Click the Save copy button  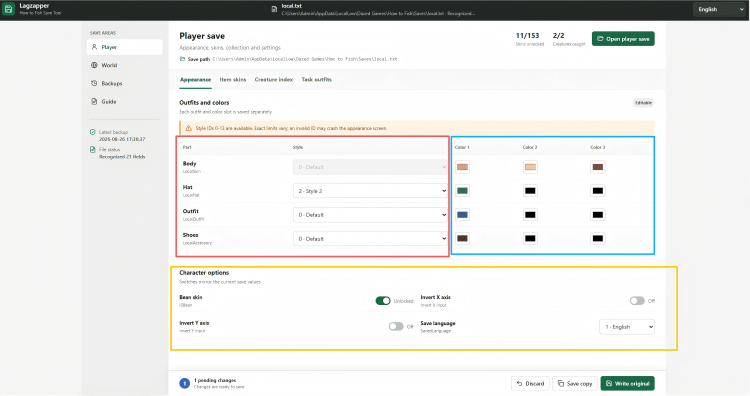point(575,384)
